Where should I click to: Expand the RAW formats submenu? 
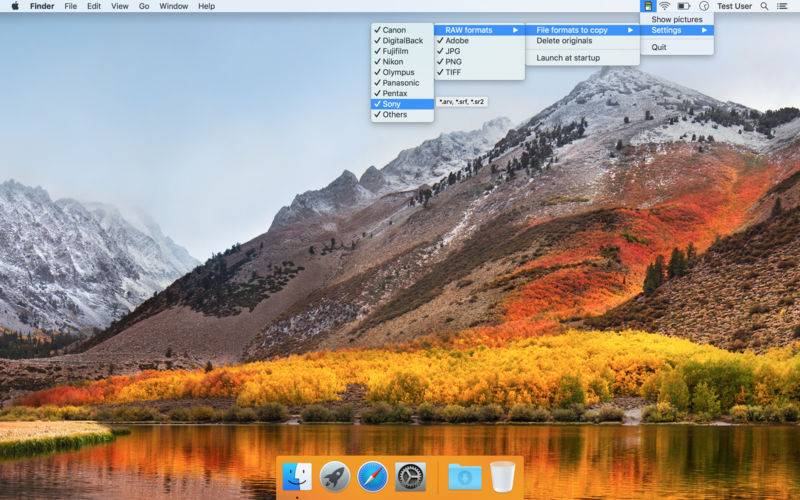point(480,30)
